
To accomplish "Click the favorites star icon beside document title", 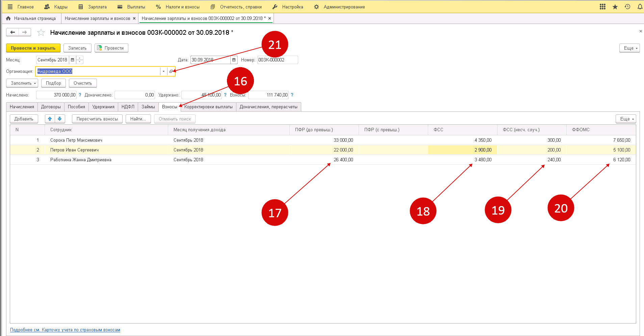I will [41, 33].
